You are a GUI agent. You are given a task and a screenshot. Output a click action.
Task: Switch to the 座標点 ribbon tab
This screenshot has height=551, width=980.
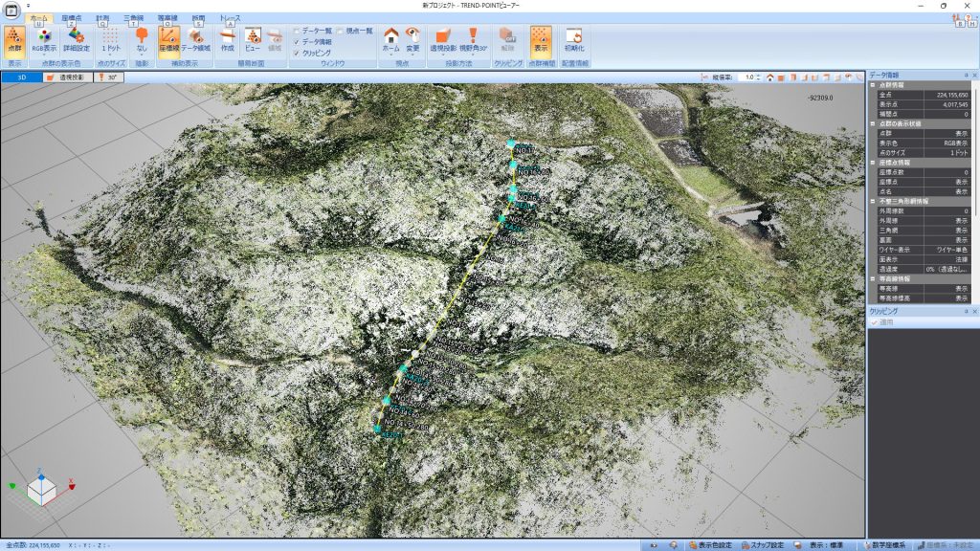click(71, 18)
